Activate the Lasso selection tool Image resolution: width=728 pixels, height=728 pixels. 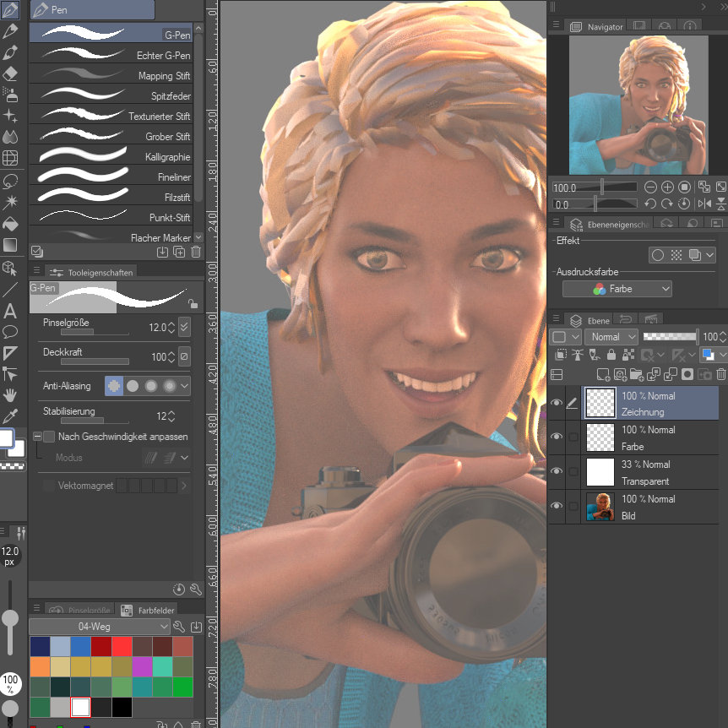(x=10, y=181)
